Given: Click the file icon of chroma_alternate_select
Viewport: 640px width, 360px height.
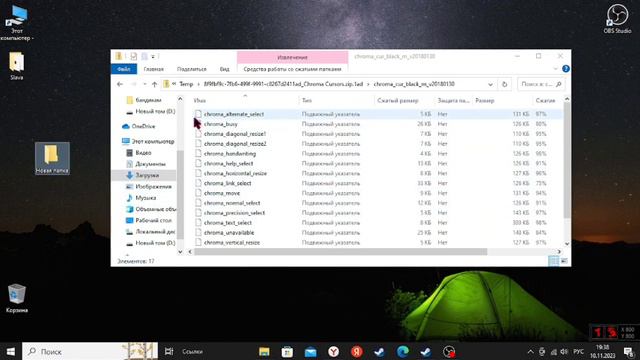Looking at the screenshot, I should pos(198,114).
